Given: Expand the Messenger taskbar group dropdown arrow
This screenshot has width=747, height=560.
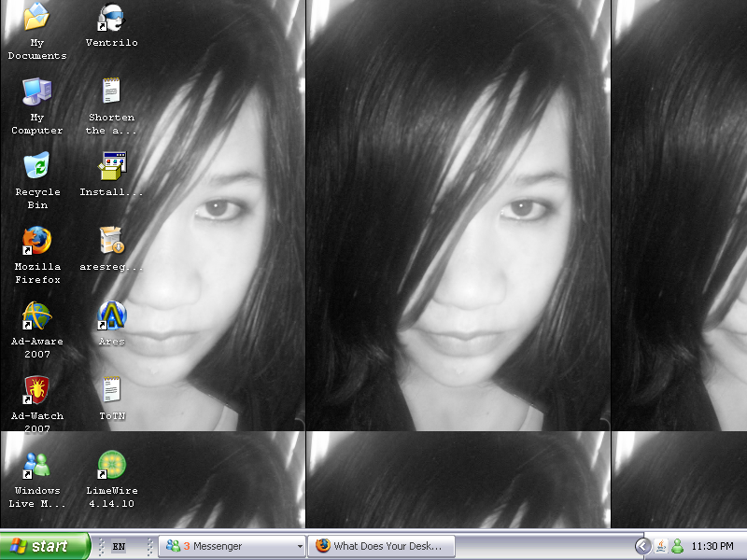Looking at the screenshot, I should [x=298, y=546].
